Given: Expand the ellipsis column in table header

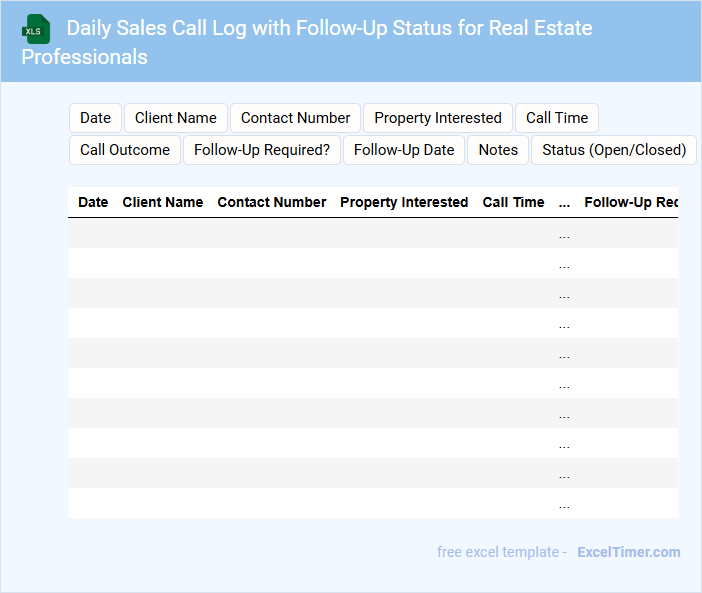Looking at the screenshot, I should [x=565, y=202].
